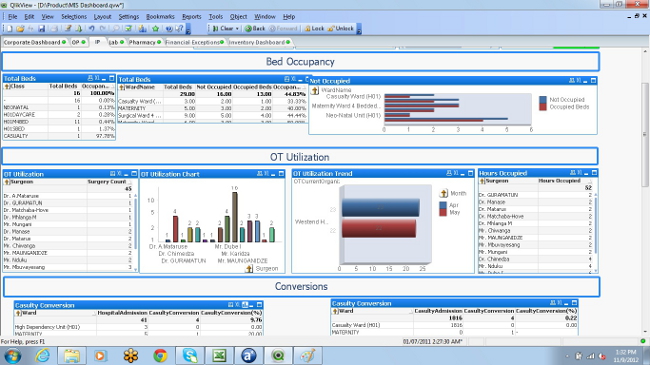Click the Print toolbar icon

click(54, 29)
